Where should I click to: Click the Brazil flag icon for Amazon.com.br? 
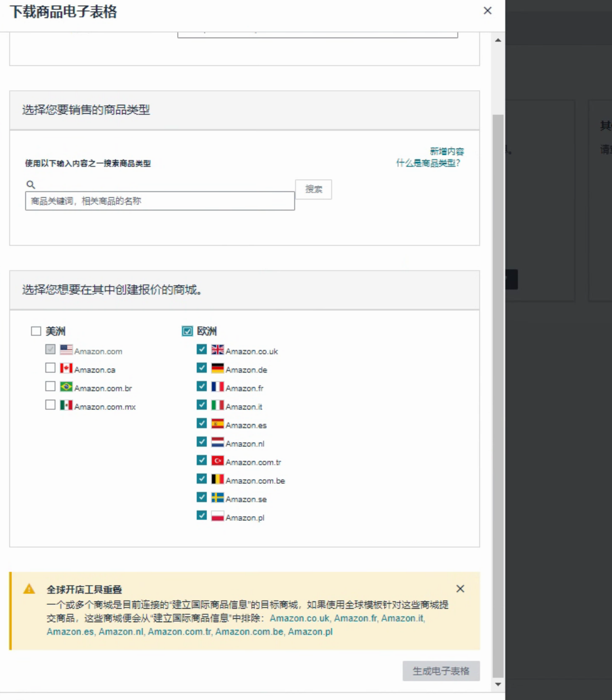point(66,386)
